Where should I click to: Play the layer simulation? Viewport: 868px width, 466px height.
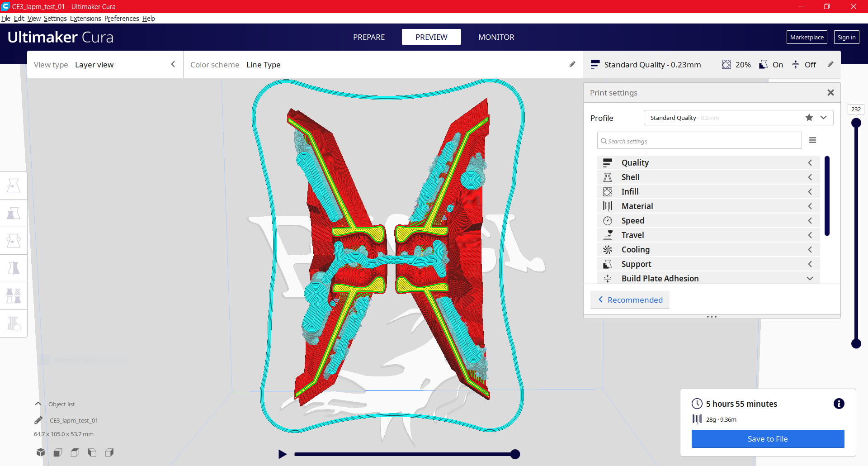click(283, 454)
